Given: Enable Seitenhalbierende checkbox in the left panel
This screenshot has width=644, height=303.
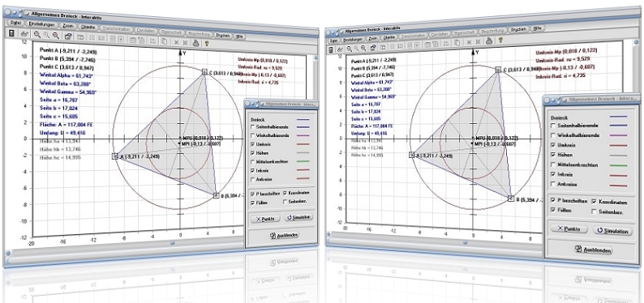Looking at the screenshot, I should coord(252,126).
